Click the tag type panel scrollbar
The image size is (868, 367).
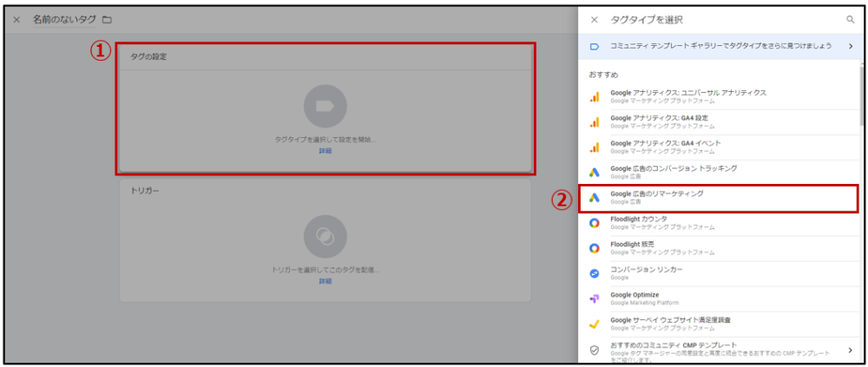point(861,96)
